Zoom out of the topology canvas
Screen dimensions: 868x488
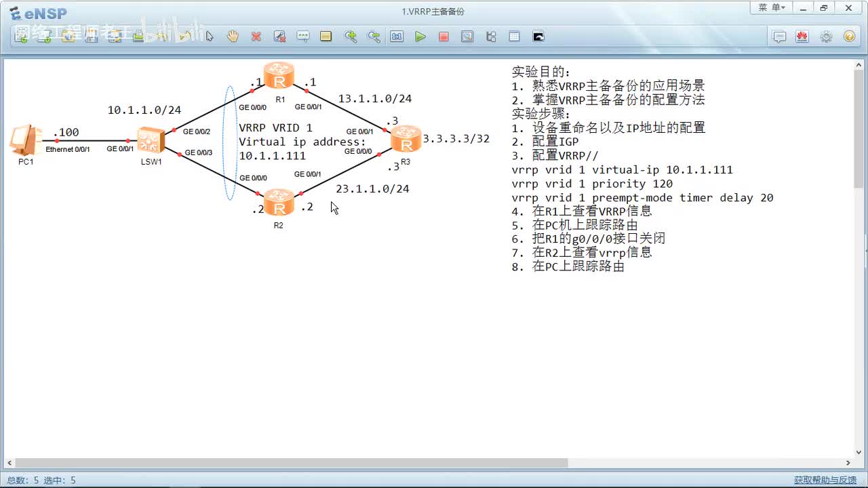pyautogui.click(x=373, y=37)
